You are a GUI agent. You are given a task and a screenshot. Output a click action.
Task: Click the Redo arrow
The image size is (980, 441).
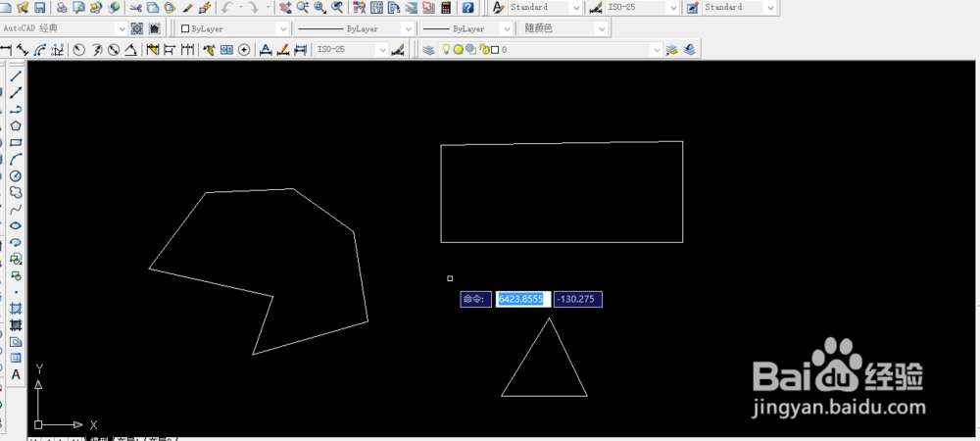coord(253,8)
